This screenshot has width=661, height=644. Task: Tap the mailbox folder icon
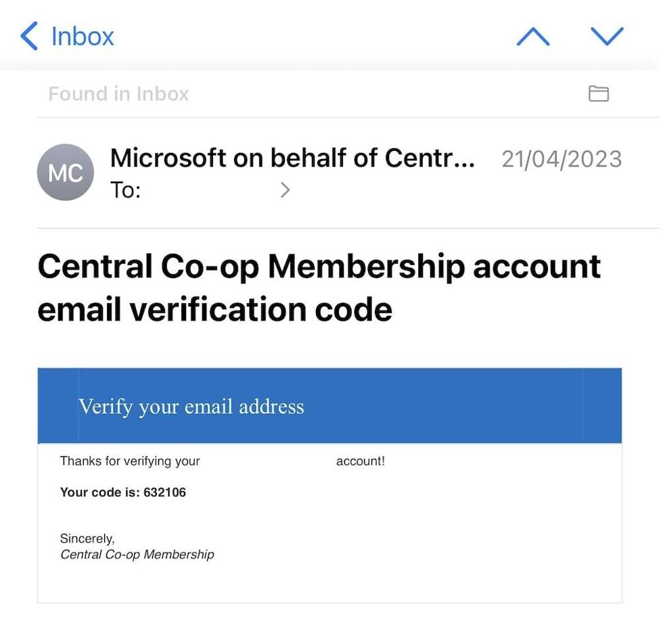click(598, 93)
